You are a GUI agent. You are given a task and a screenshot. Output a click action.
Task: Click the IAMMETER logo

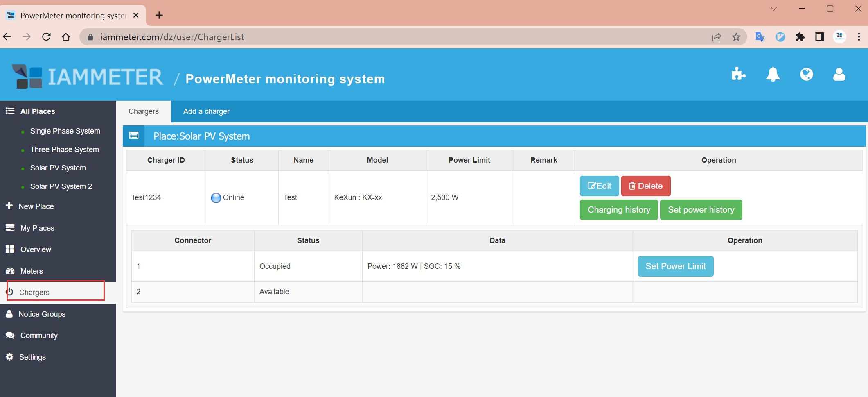pyautogui.click(x=88, y=77)
